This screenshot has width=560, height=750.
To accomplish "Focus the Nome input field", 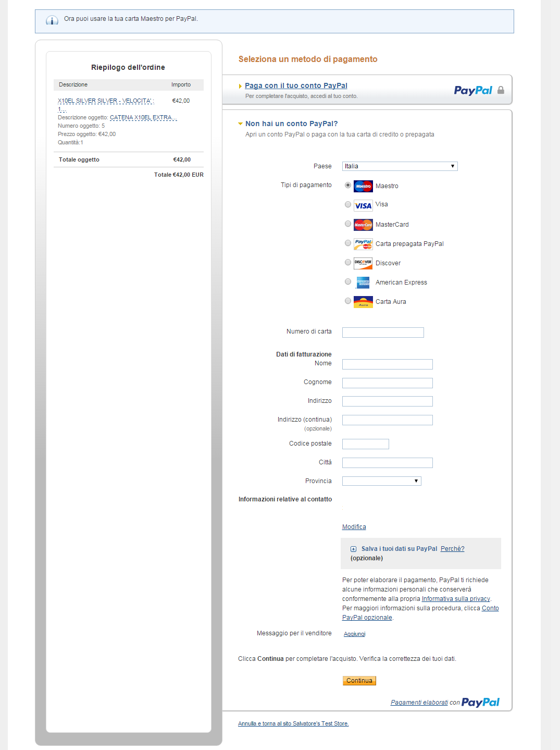I will 388,364.
